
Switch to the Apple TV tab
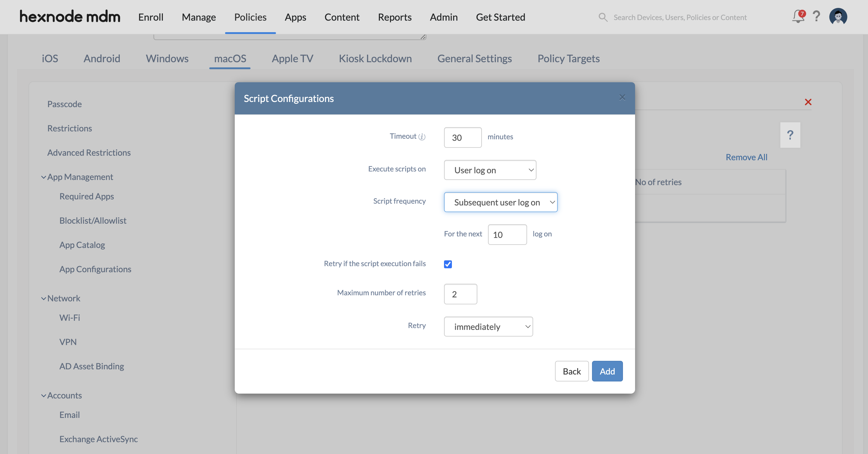(x=292, y=58)
